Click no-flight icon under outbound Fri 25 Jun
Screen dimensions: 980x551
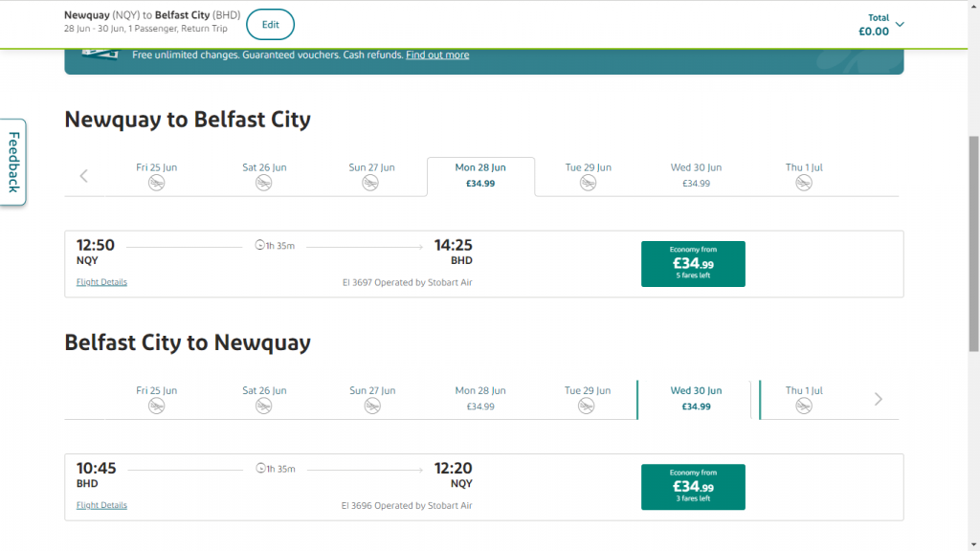[x=156, y=183]
